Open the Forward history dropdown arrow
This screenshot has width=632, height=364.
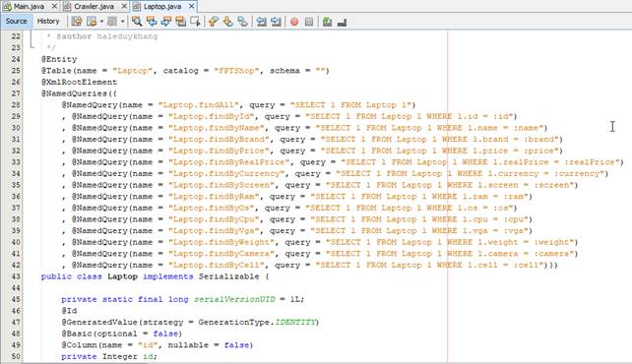click(x=122, y=22)
